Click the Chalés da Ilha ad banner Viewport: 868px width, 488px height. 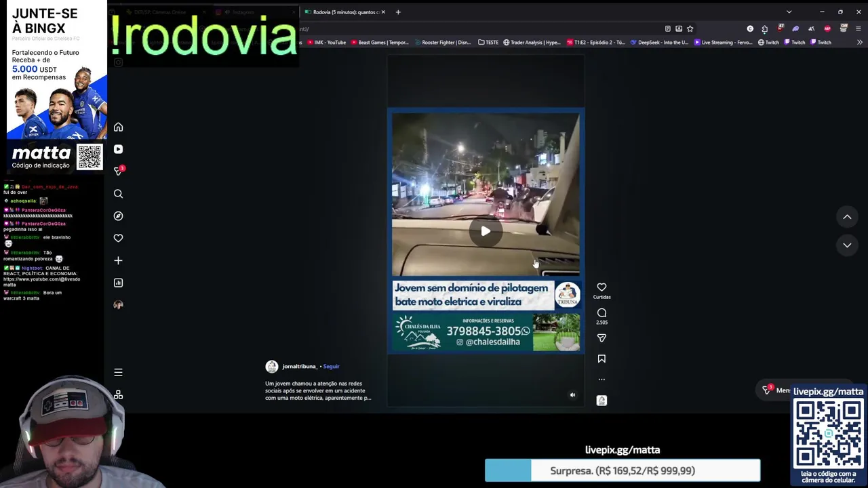click(486, 332)
